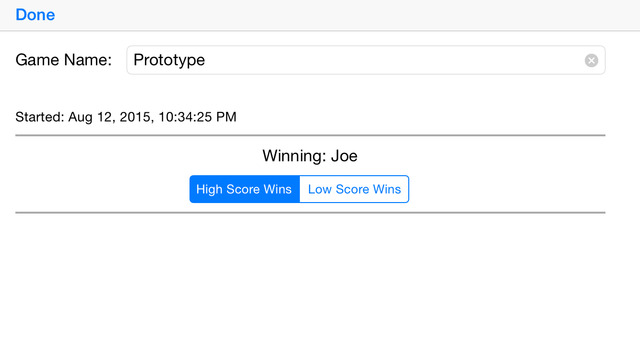Click the empty navigation bar area beside Done

(x=347, y=15)
